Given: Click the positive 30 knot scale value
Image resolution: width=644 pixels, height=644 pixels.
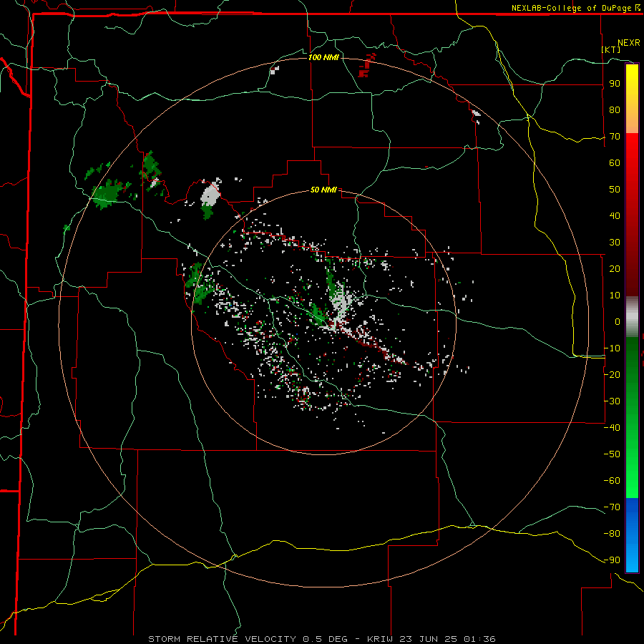Looking at the screenshot, I should pyautogui.click(x=615, y=243).
